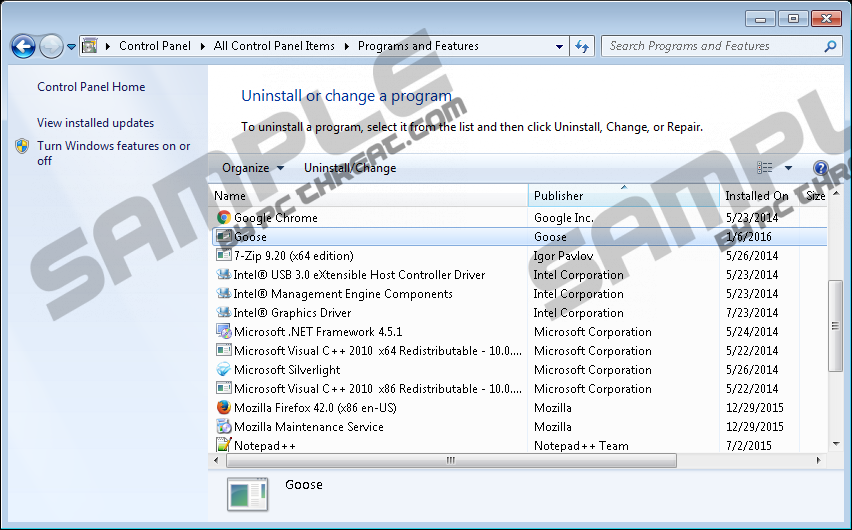Open View installed updates link
Screen dimensions: 852x530
pos(95,123)
